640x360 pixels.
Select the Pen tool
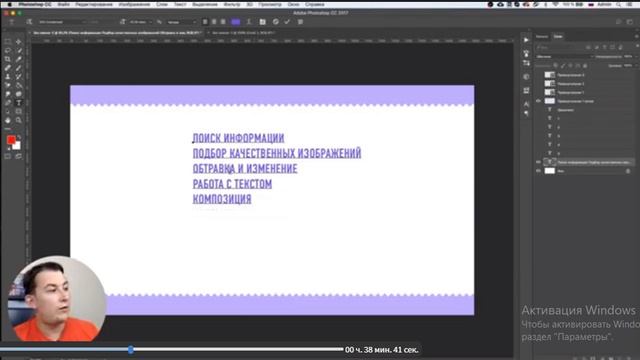point(8,103)
